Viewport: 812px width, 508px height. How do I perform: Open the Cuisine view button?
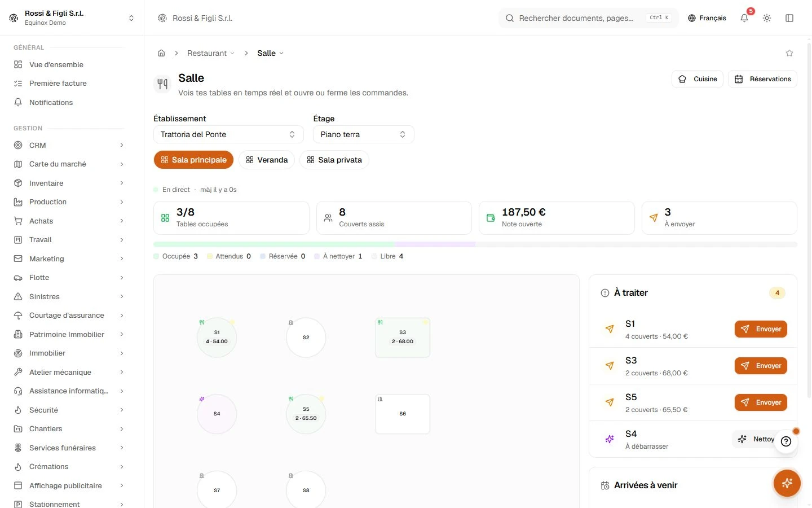click(x=698, y=79)
